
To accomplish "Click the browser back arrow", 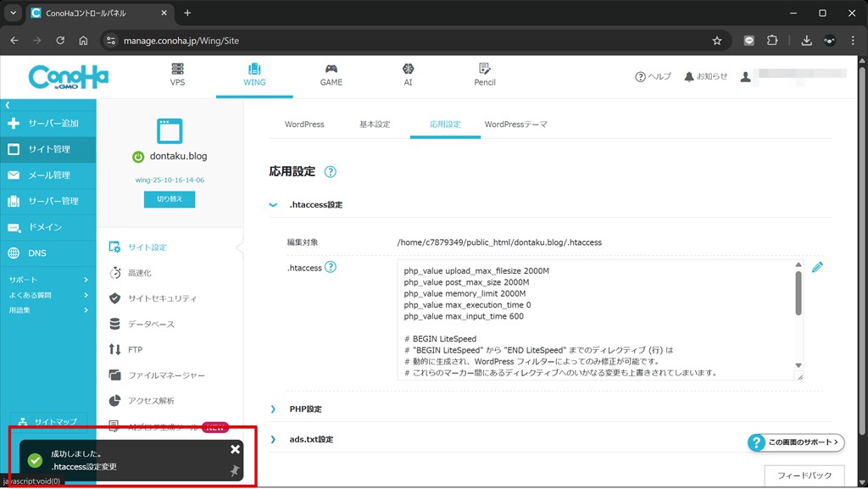I will pyautogui.click(x=14, y=41).
